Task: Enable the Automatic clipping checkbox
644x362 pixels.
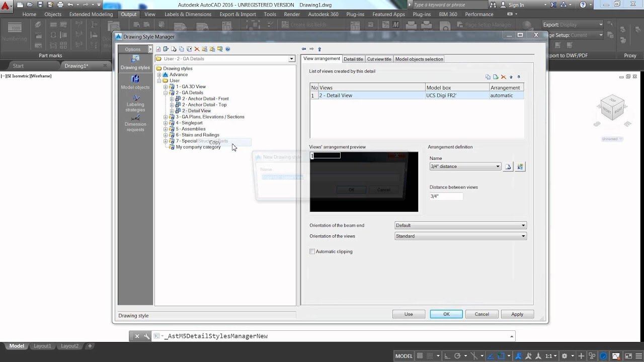Action: pos(312,251)
